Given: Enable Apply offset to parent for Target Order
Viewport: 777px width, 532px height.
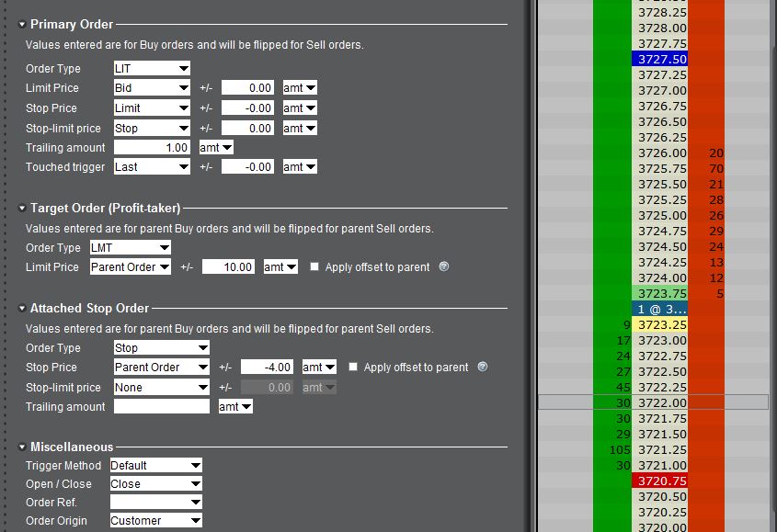Looking at the screenshot, I should 314,266.
